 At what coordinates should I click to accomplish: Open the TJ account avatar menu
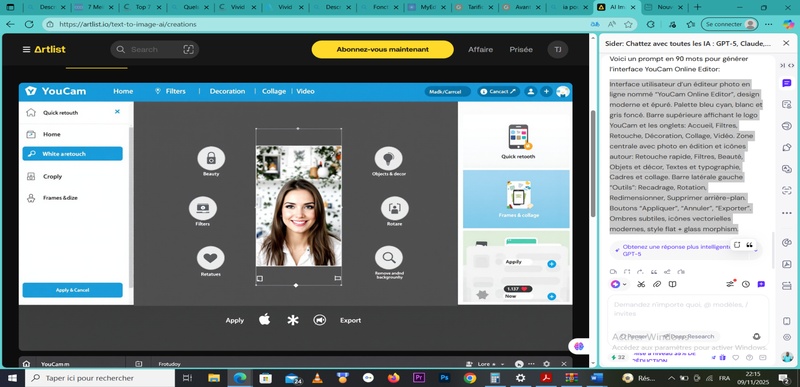coord(558,49)
